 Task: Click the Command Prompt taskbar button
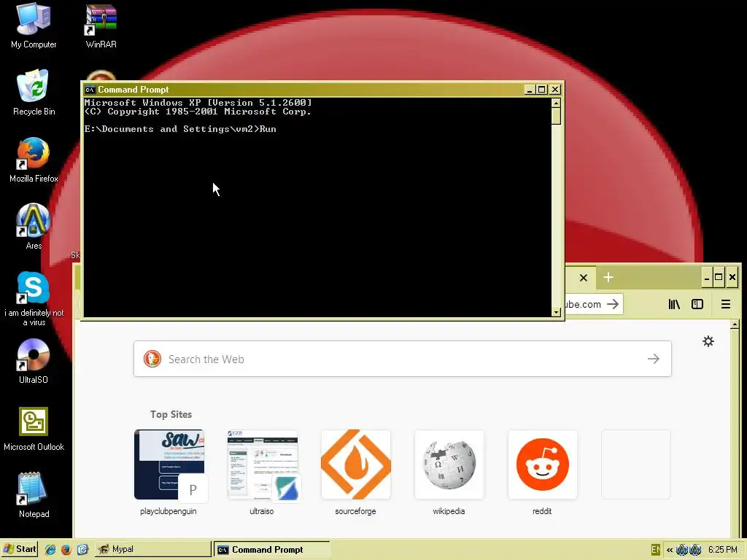(x=271, y=549)
